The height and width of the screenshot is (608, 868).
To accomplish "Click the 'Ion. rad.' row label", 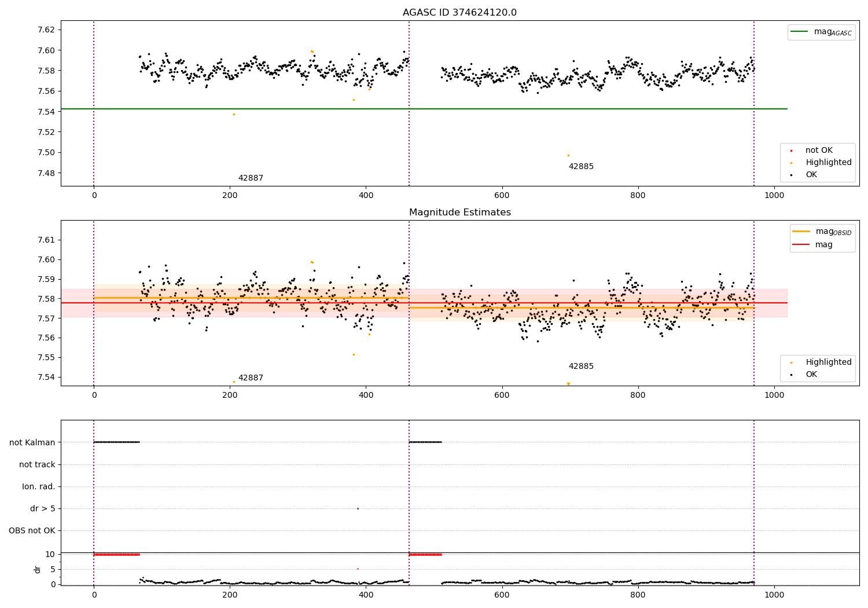I will (39, 487).
